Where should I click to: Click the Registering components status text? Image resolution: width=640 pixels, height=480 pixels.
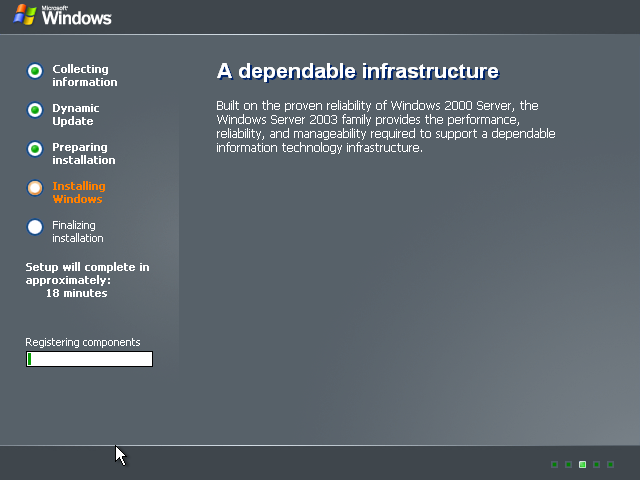tap(83, 342)
